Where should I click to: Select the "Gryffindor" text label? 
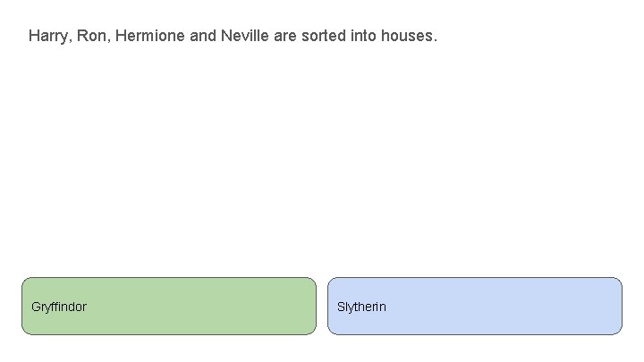59,307
